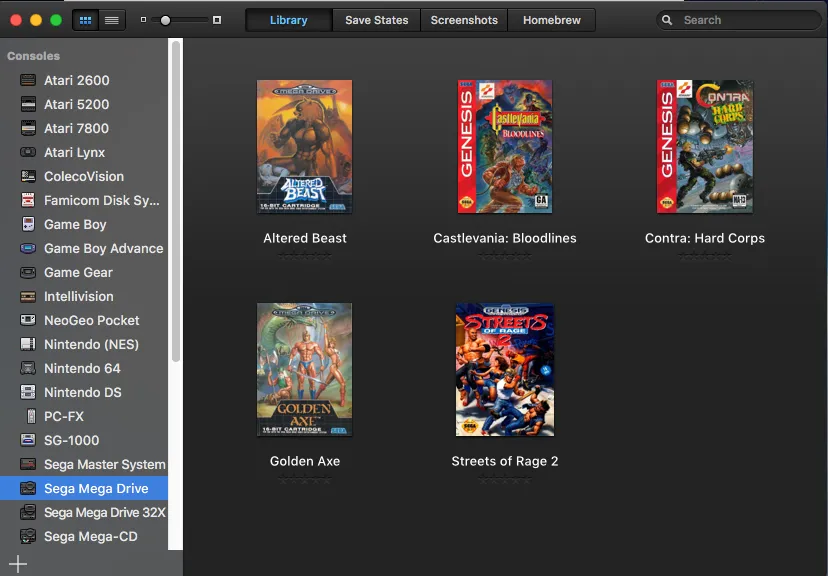Click the Atari 2600 console icon
The image size is (828, 576).
28,80
